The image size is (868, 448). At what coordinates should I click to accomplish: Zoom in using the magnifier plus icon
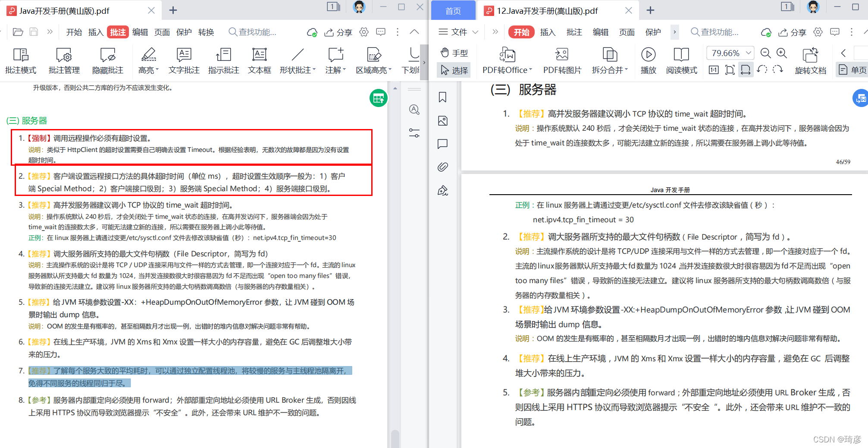[782, 53]
